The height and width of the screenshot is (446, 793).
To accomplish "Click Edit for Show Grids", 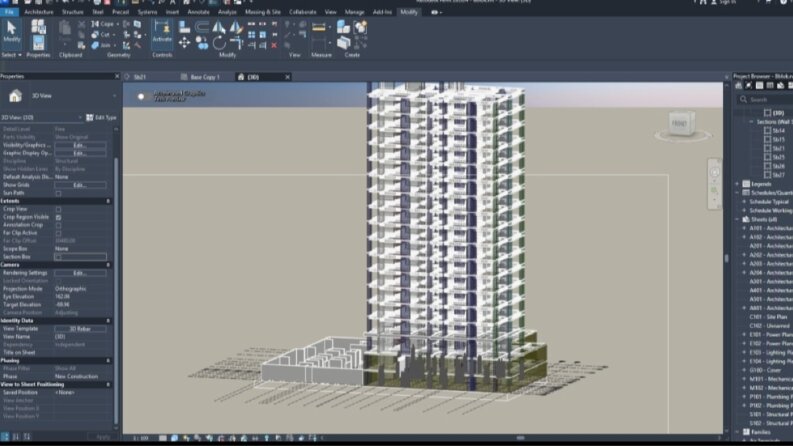I will (80, 185).
